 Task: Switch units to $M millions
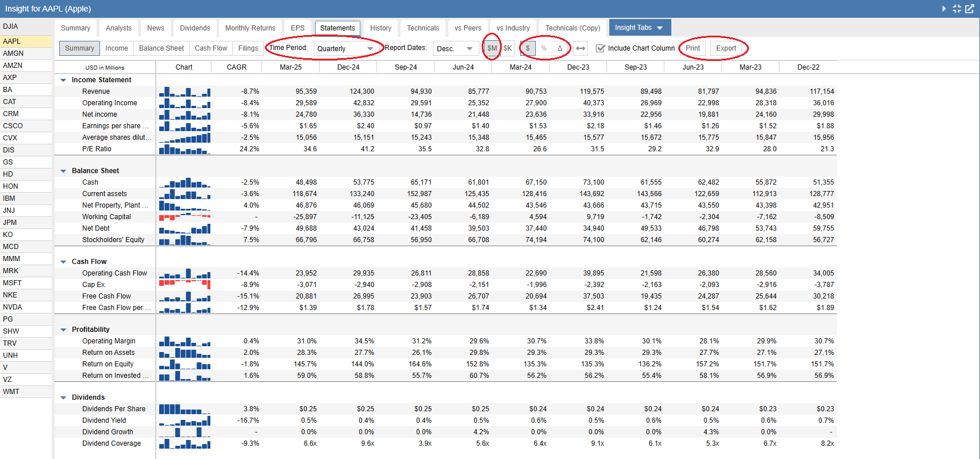pos(492,48)
